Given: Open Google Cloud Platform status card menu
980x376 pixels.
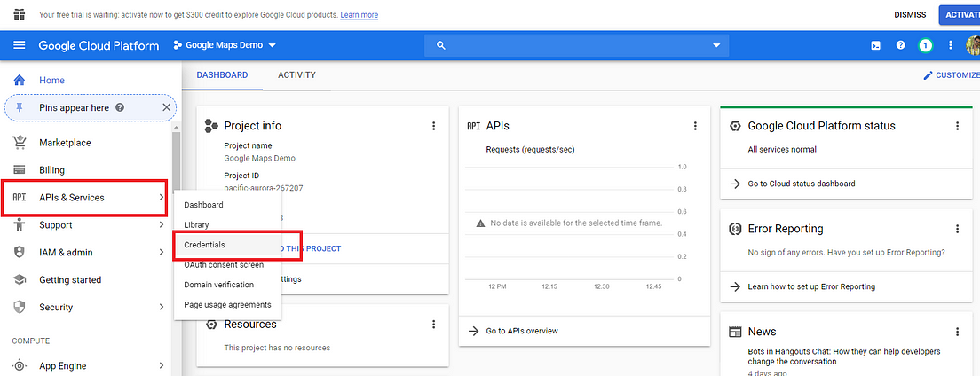Looking at the screenshot, I should 957,126.
